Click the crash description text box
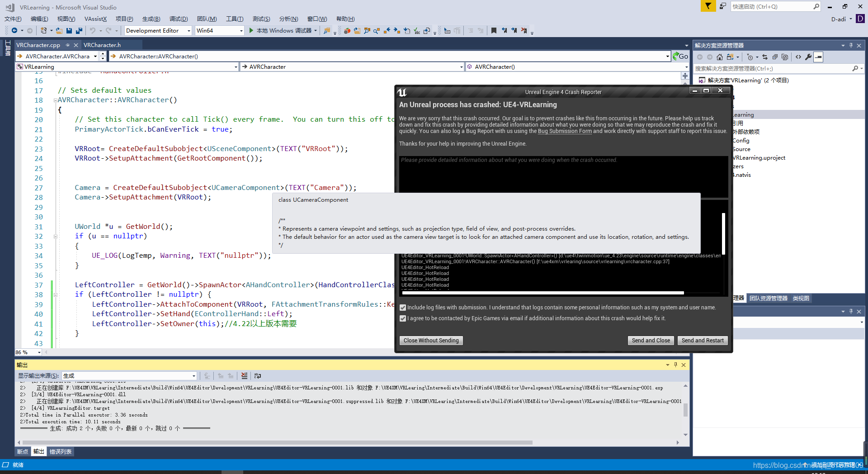Image resolution: width=868 pixels, height=474 pixels. coord(563,176)
